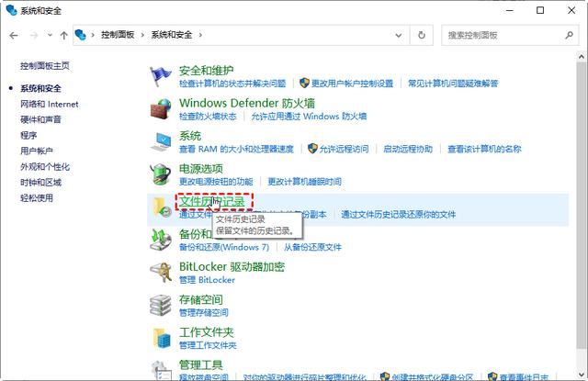The height and width of the screenshot is (381, 588).
Task: Select 程序 in sidebar
Action: click(x=28, y=135)
